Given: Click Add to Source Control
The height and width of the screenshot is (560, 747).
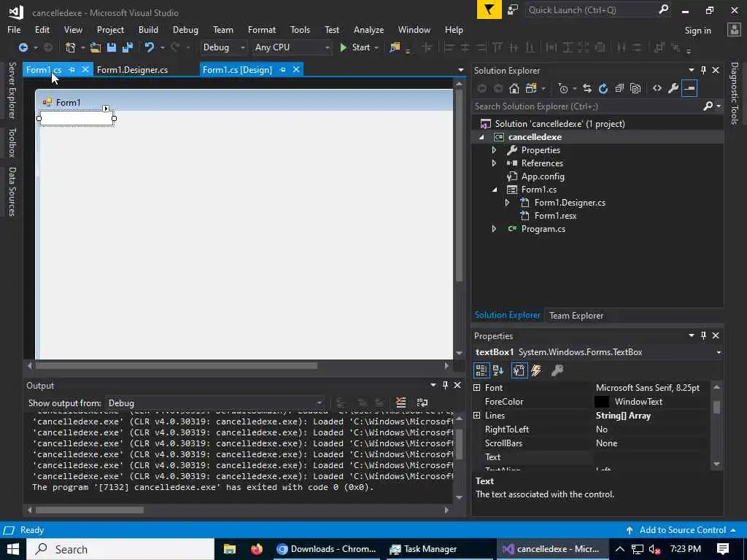Looking at the screenshot, I should coord(682,530).
